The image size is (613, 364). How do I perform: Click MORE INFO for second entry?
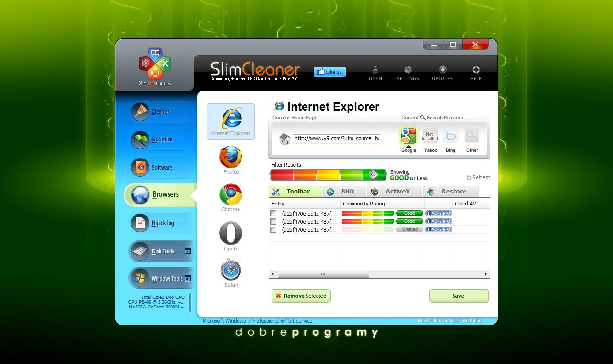[x=439, y=221]
